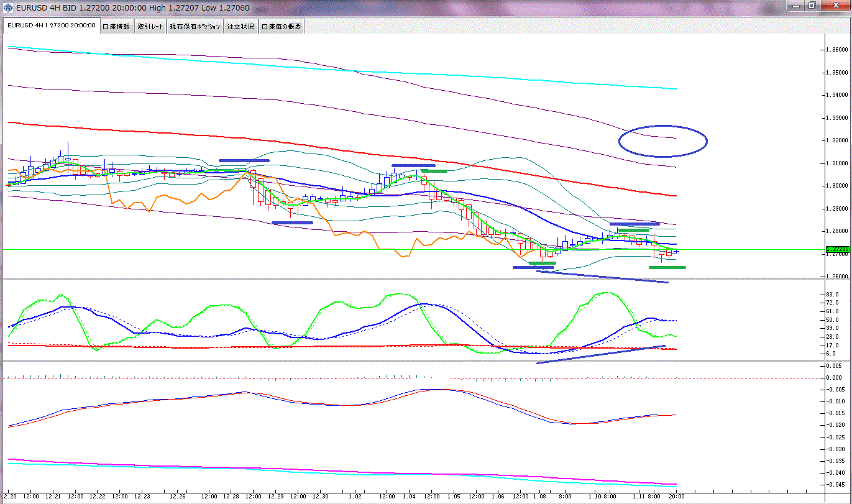
Task: Click the application icon in title bar
Action: [x=9, y=8]
